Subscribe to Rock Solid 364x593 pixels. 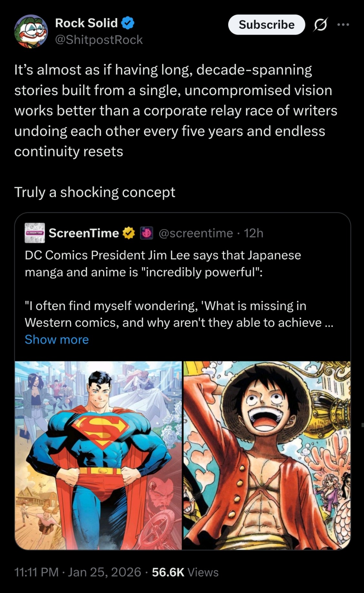click(267, 25)
